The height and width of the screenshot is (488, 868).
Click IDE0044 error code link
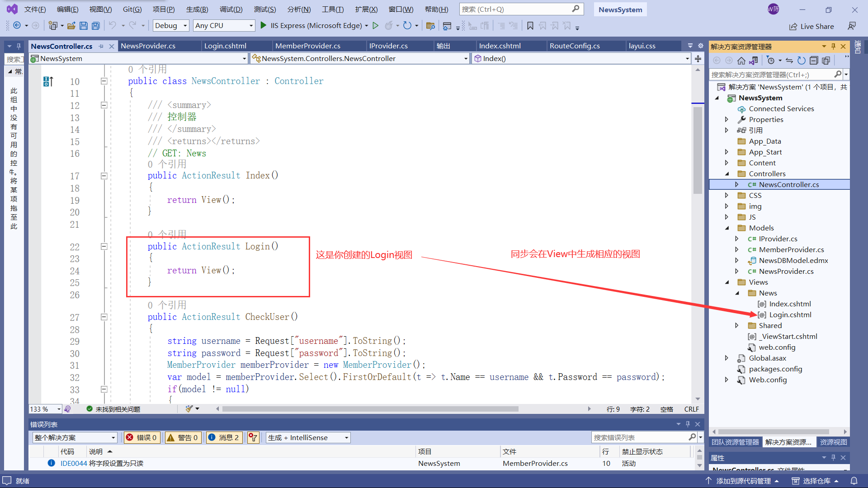click(x=74, y=464)
